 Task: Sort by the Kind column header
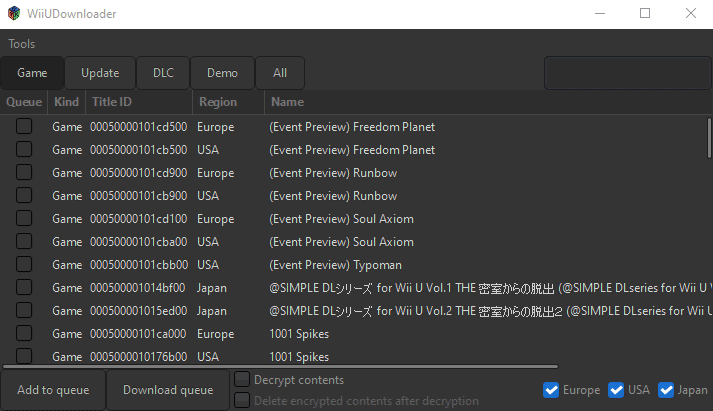click(x=66, y=102)
